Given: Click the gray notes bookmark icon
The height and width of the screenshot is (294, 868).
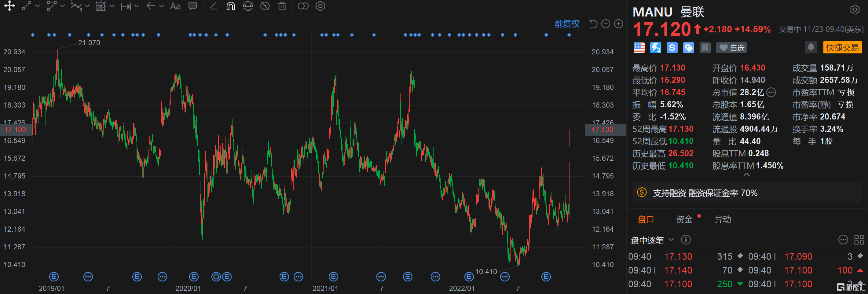Looking at the screenshot, I should [x=705, y=48].
